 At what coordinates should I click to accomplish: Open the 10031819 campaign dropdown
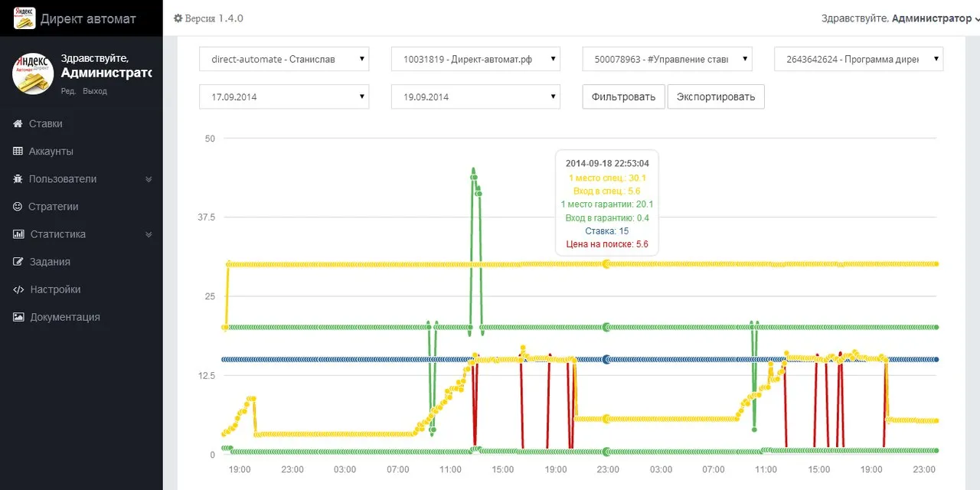tap(475, 60)
